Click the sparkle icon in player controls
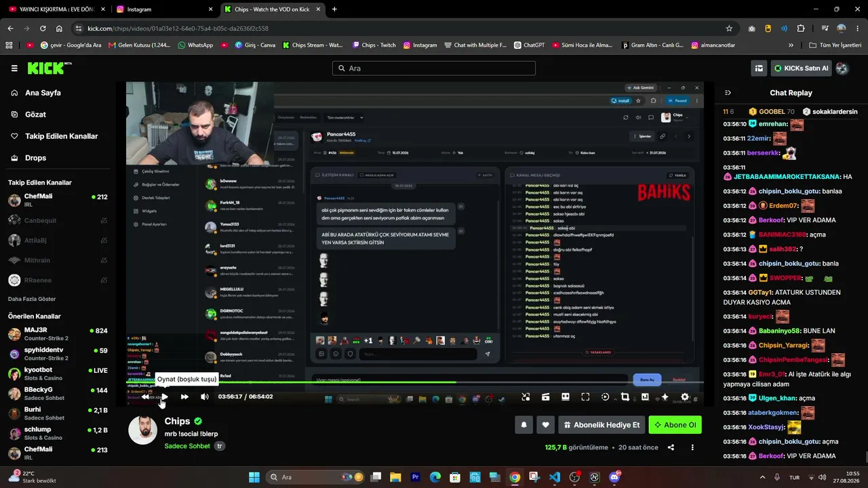 [665, 396]
